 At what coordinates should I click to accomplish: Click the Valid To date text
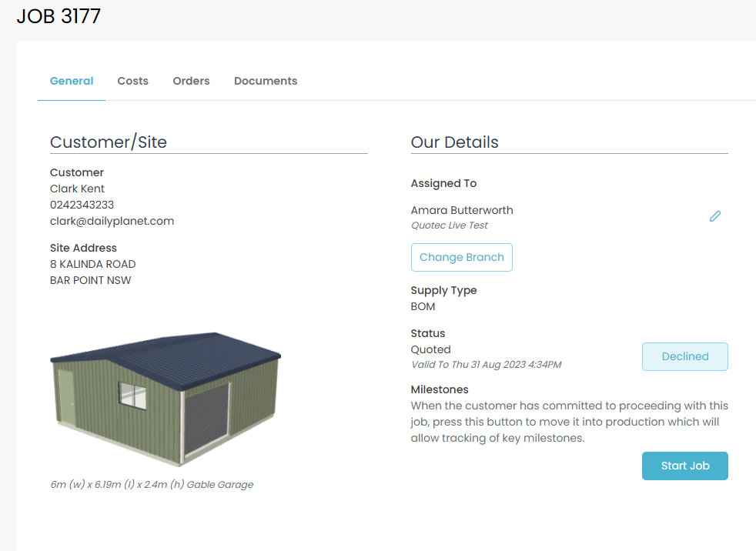point(486,365)
